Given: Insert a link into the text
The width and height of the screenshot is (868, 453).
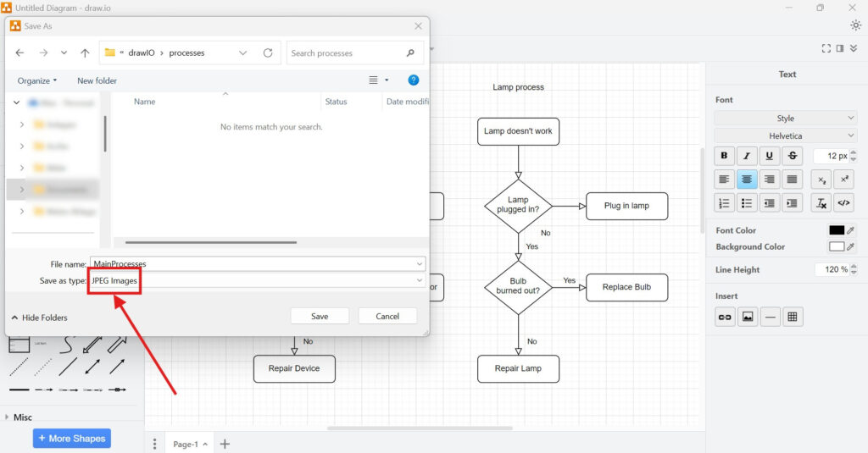Looking at the screenshot, I should tap(725, 317).
